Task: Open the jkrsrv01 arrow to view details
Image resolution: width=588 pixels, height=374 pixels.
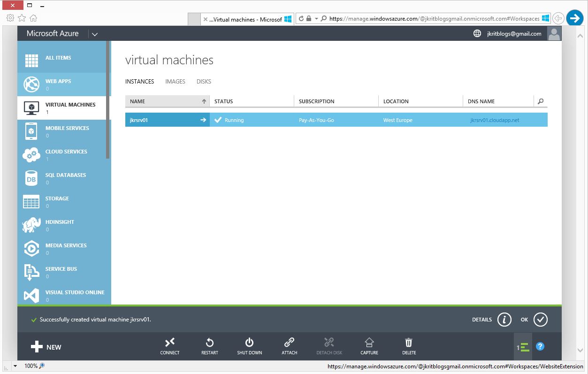Action: [x=203, y=120]
